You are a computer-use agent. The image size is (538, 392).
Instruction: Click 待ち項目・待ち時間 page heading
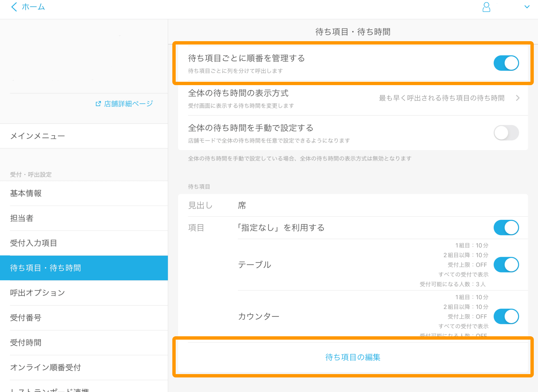(353, 32)
